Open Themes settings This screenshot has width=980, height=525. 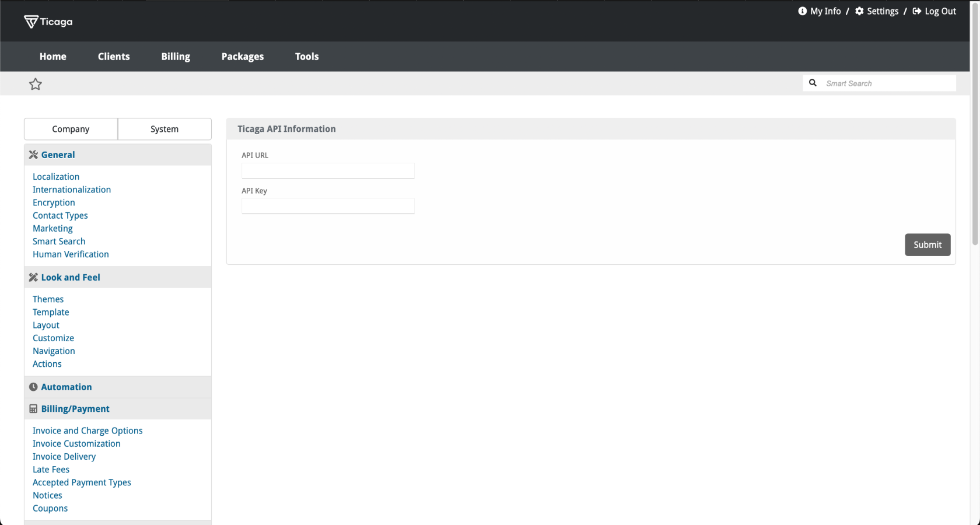coord(48,299)
